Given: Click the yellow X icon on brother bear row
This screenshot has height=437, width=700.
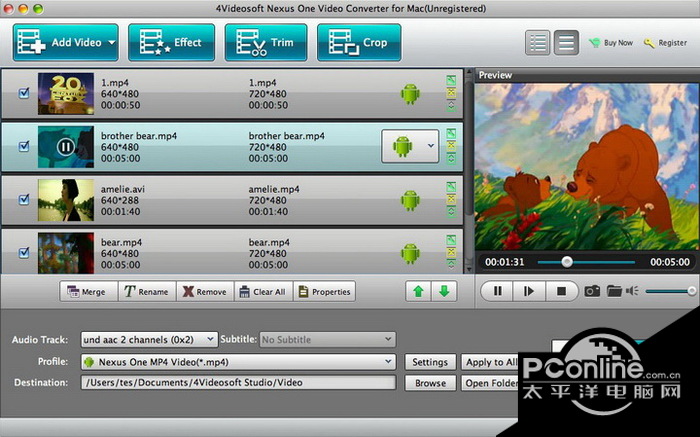Looking at the screenshot, I should [x=451, y=146].
